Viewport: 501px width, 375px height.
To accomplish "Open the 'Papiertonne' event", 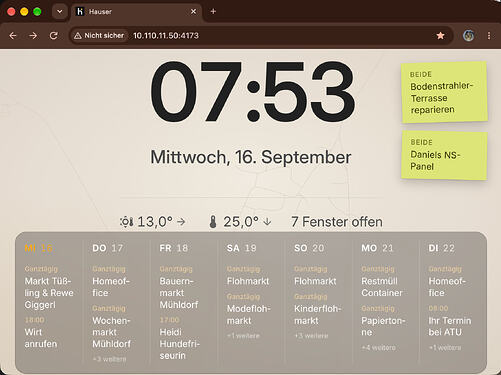I will pyautogui.click(x=383, y=321).
